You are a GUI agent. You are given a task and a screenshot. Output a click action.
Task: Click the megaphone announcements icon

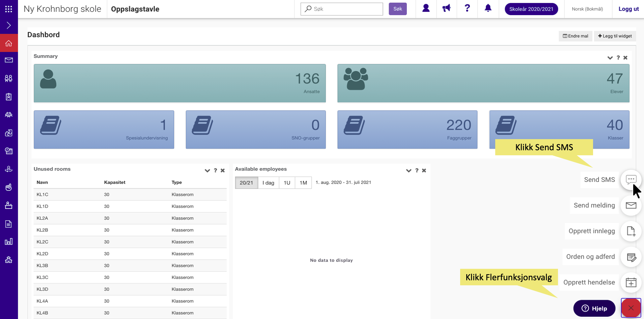pos(447,8)
